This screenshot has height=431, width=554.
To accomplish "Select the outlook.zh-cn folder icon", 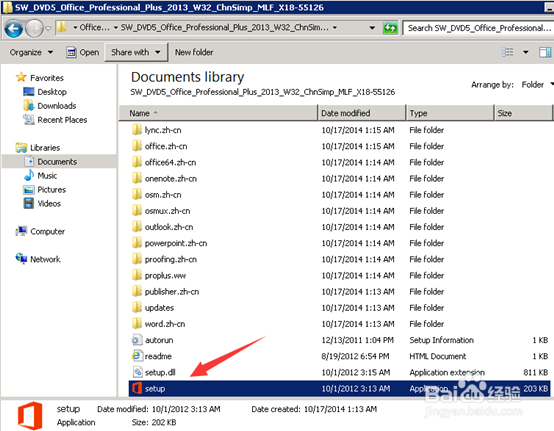I will [137, 227].
